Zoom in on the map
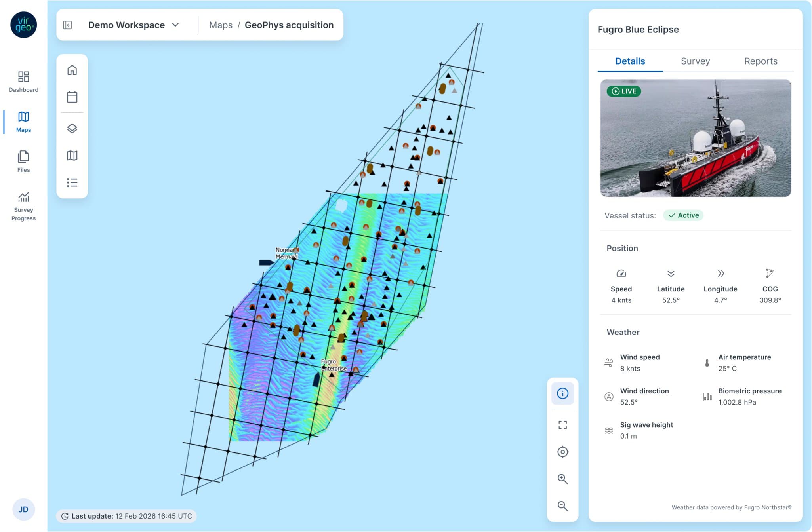 click(562, 479)
